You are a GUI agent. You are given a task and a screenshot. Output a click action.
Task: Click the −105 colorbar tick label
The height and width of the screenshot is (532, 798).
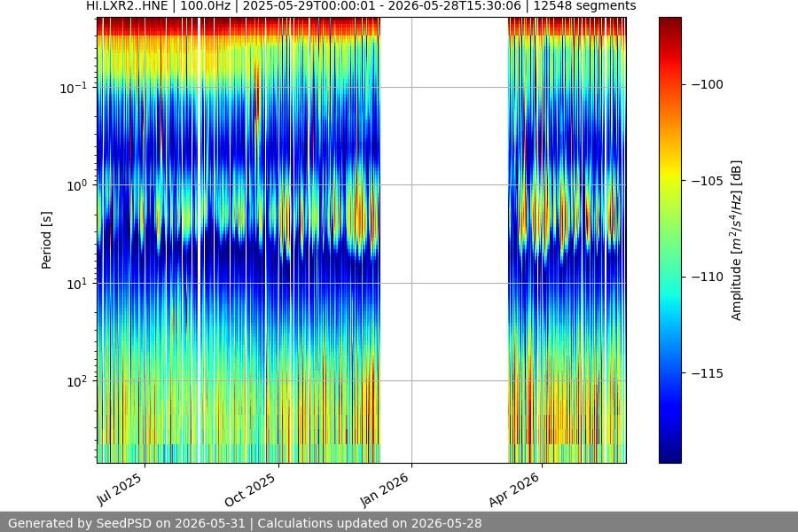point(708,181)
